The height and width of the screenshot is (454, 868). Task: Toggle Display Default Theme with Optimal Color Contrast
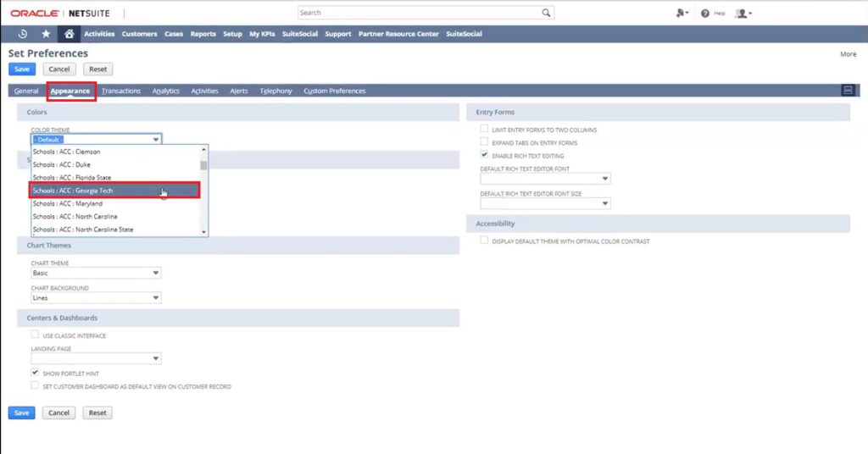[484, 241]
